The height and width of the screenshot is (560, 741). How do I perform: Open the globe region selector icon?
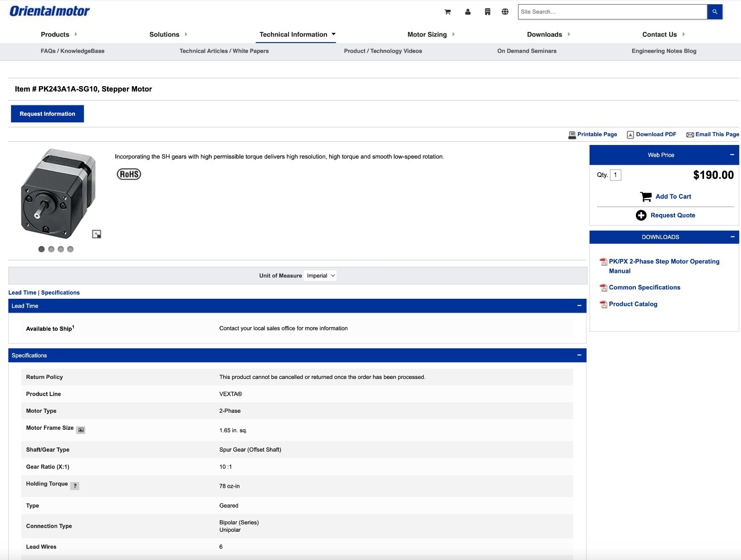point(505,12)
